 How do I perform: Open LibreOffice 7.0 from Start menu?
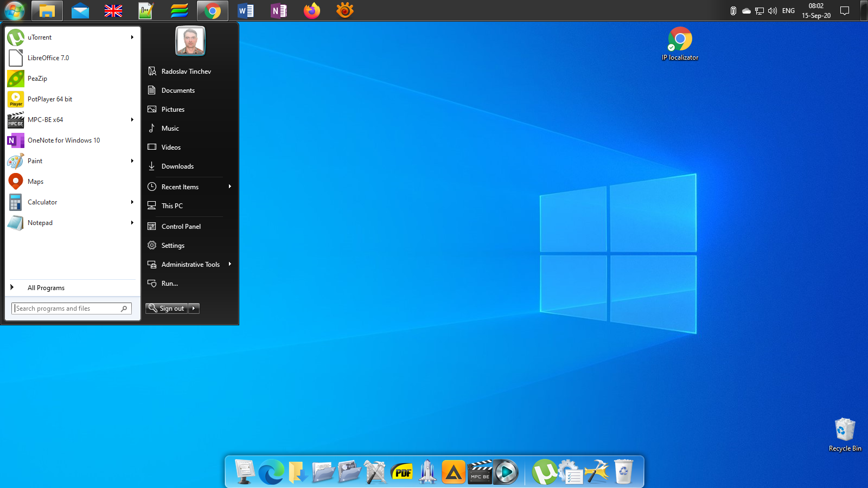point(73,58)
